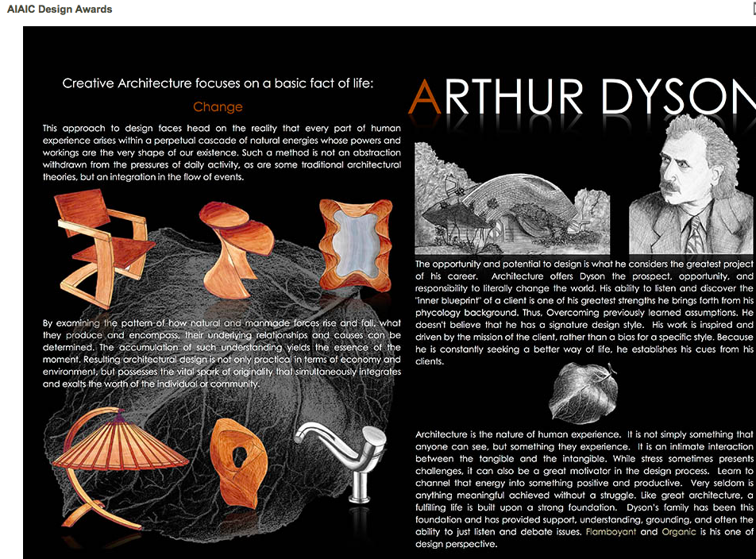Click the orange 'Change' heading
756x559 pixels.
coord(218,107)
